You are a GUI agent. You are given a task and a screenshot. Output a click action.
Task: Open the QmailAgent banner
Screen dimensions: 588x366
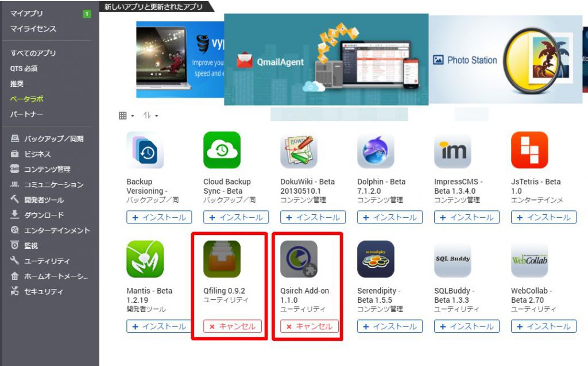pos(326,59)
